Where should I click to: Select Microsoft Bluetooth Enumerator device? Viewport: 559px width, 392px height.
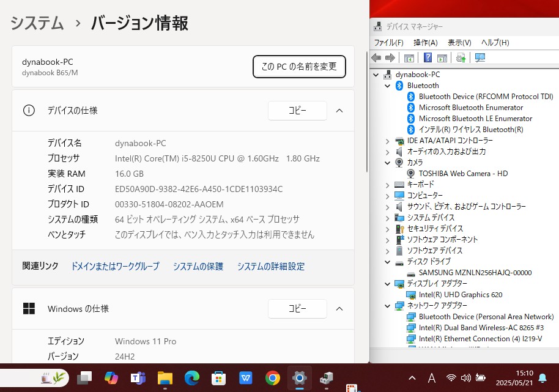tap(470, 108)
